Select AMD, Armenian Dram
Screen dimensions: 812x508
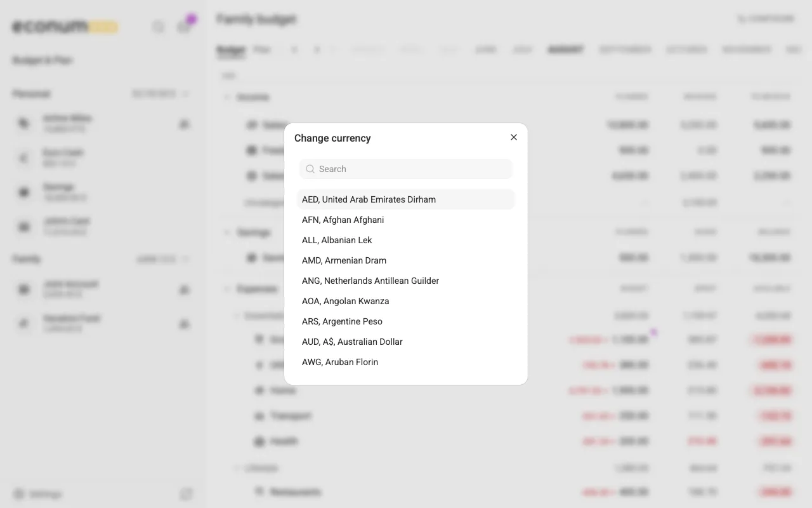coord(406,260)
